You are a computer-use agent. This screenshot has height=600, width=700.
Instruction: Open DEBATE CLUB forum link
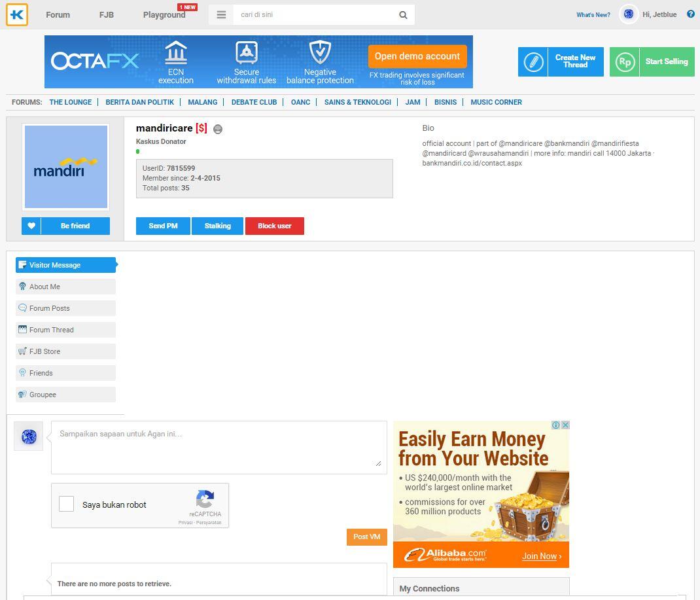[254, 102]
